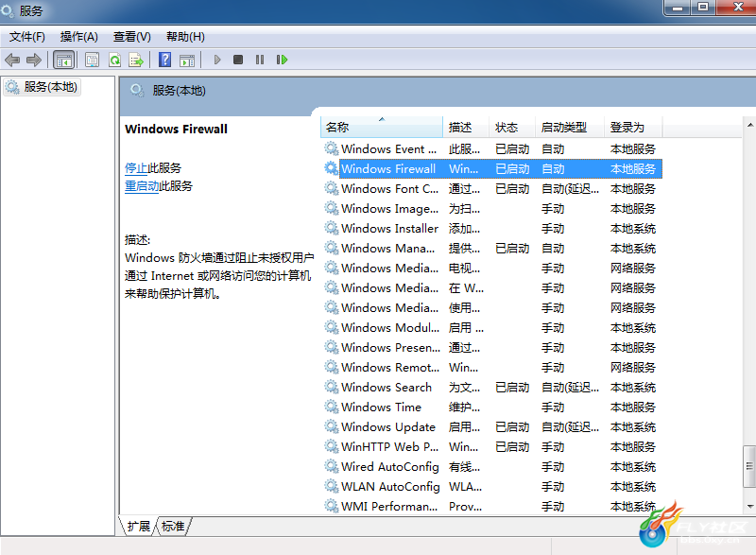Select the Windows Remot... service name
This screenshot has height=555, width=756.
point(390,368)
